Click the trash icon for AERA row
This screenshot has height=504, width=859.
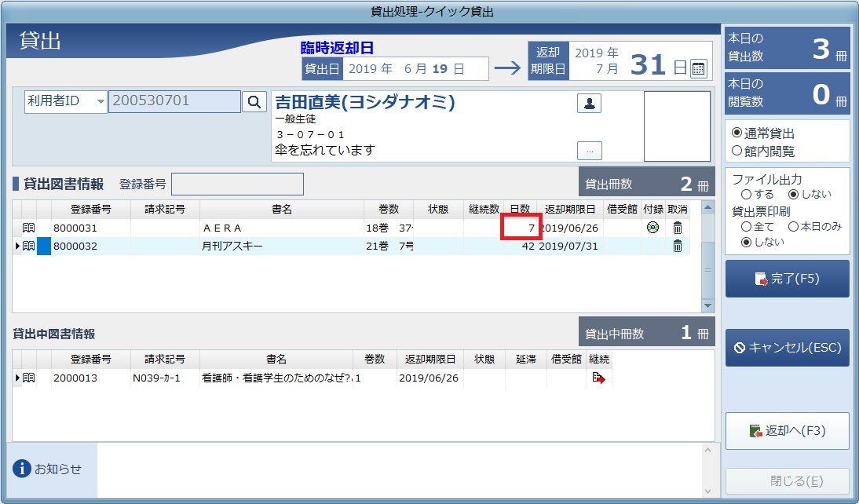tap(678, 228)
